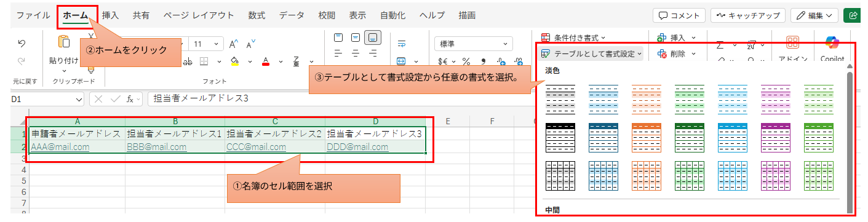Align text to top of cell
Viewport: 868px width, 222px height.
[x=338, y=38]
